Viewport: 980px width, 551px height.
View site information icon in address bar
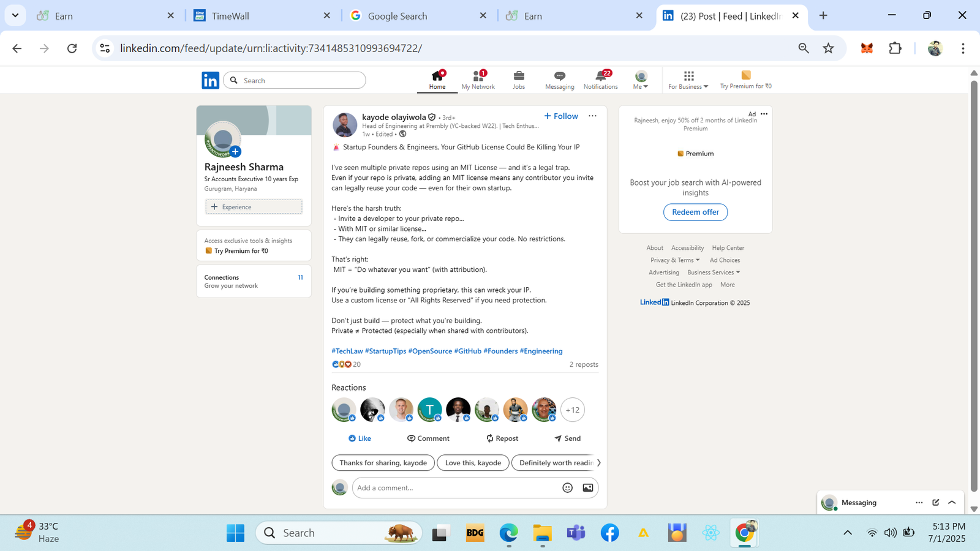105,48
